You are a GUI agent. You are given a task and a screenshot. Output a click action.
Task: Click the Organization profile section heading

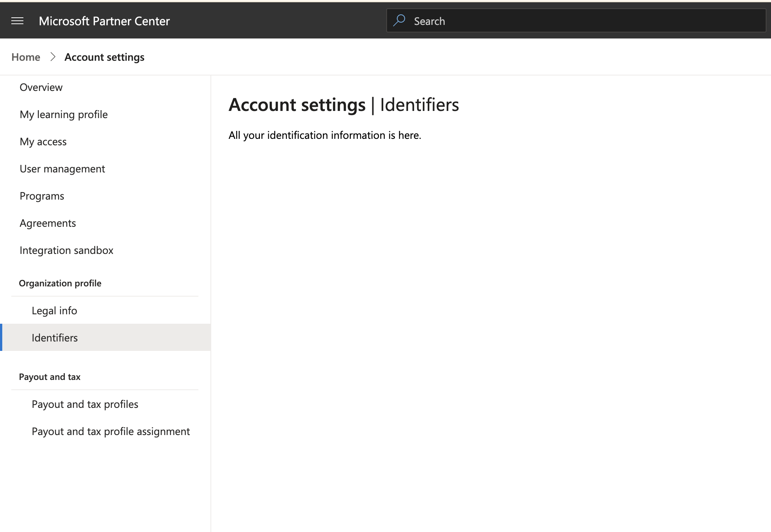tap(60, 283)
